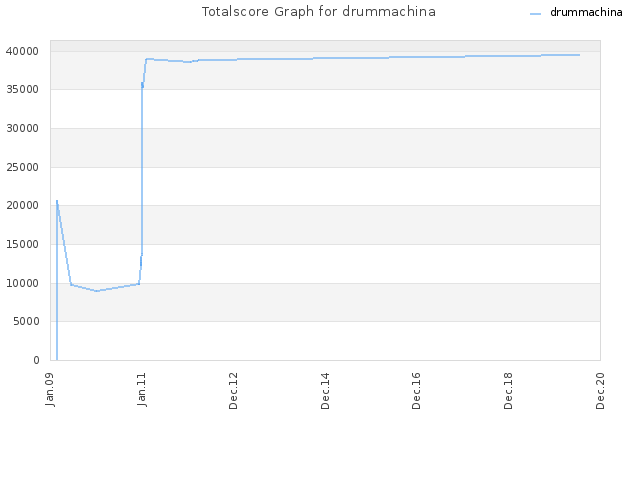Click the line's lowest dip near 9000
This screenshot has height=480, width=640.
(x=97, y=291)
